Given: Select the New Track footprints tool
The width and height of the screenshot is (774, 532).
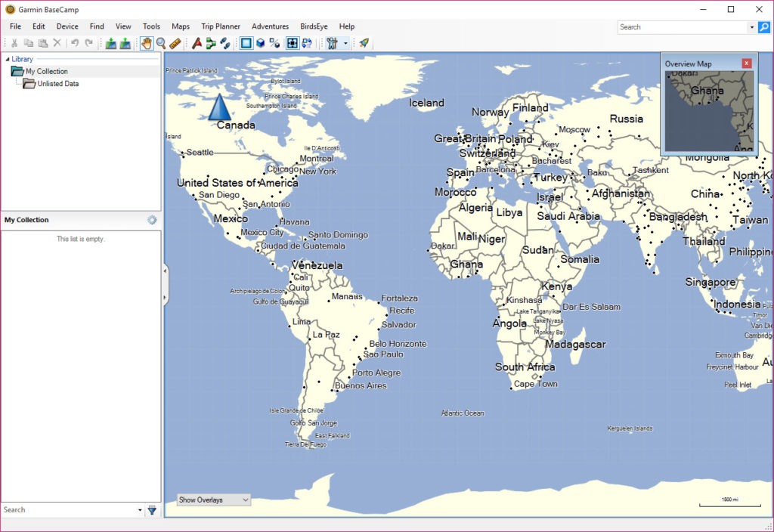Looking at the screenshot, I should tap(225, 43).
